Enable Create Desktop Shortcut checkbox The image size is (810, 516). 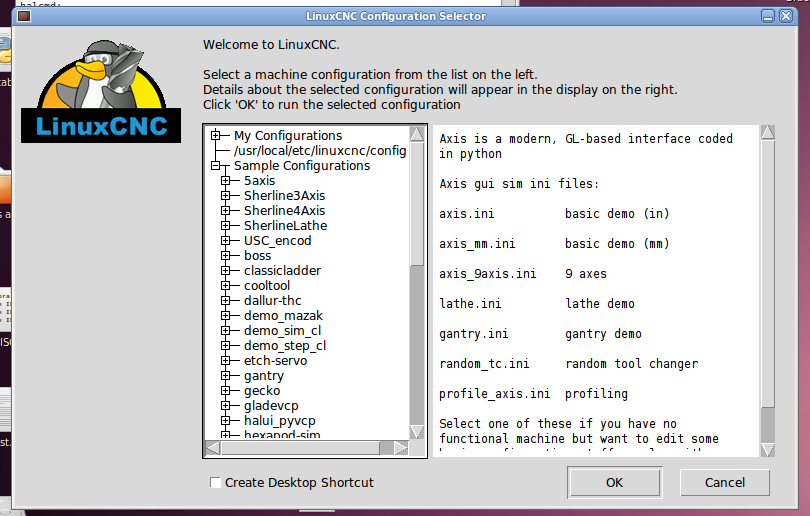click(215, 482)
